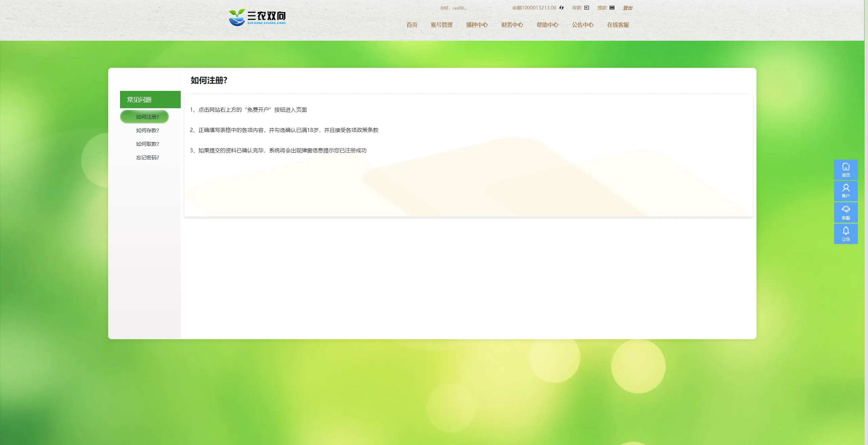Click the 提款 withdrawal icon
Viewport: 868px width, 445px height.
(612, 8)
